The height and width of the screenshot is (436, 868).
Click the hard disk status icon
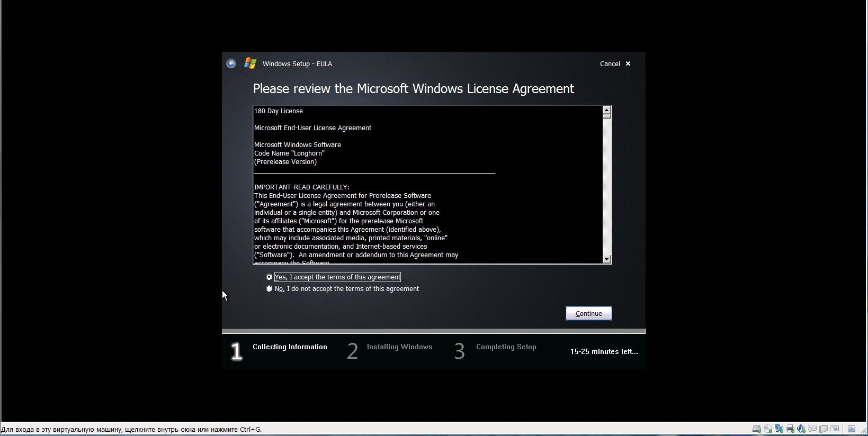pyautogui.click(x=757, y=429)
